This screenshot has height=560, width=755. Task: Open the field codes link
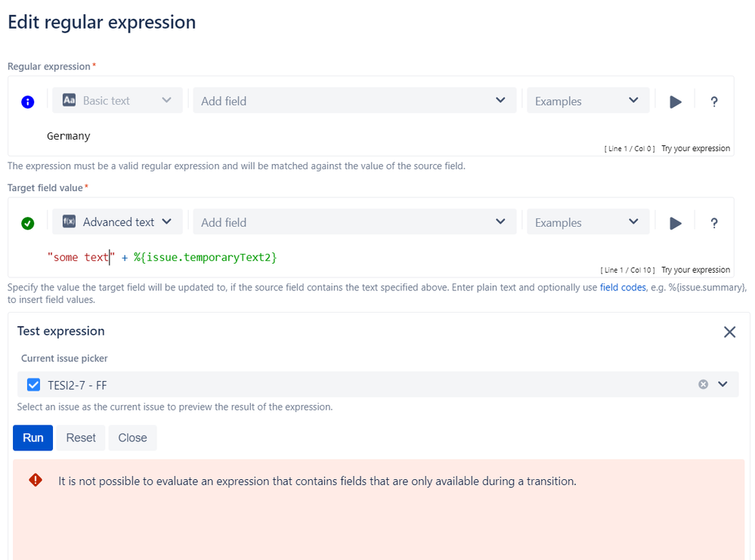[x=622, y=288]
